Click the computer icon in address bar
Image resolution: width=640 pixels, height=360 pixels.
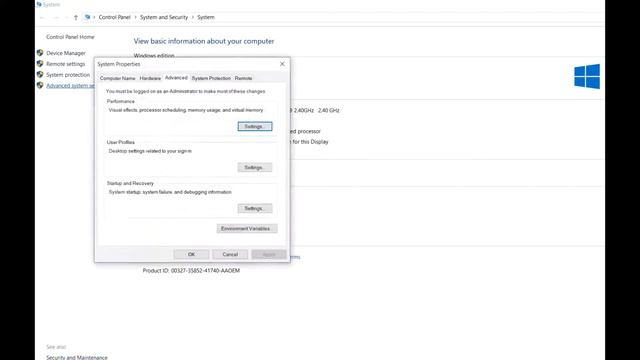87,17
